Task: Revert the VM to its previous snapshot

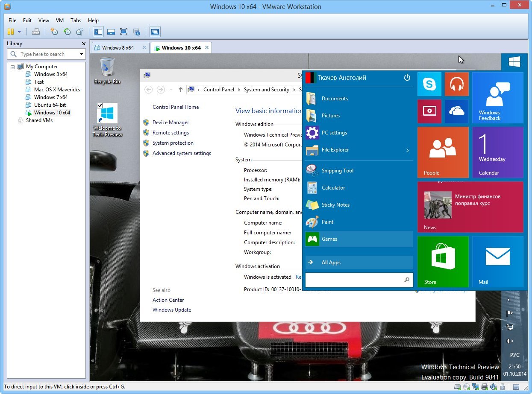Action: click(67, 32)
